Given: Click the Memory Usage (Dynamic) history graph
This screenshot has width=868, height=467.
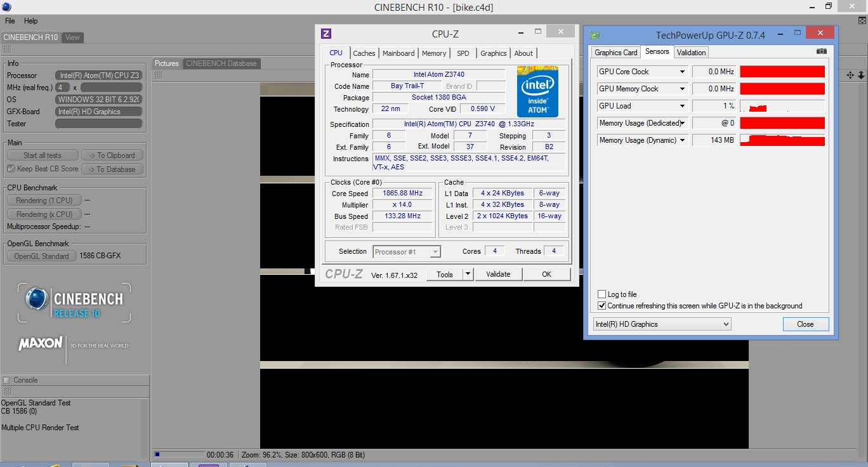Looking at the screenshot, I should [x=782, y=140].
